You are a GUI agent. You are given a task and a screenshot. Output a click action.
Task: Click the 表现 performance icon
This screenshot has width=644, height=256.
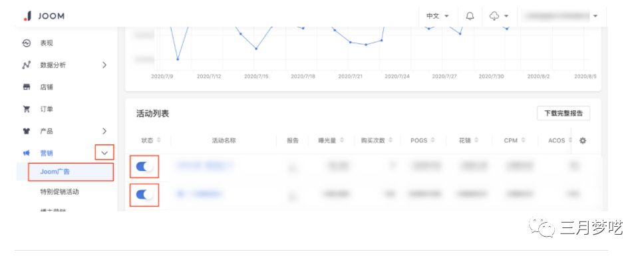pyautogui.click(x=27, y=43)
